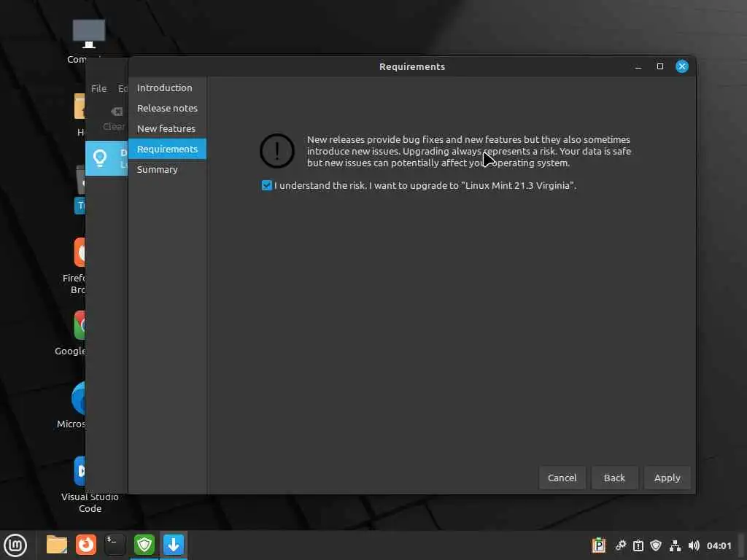
Task: Open the Release notes step
Action: pyautogui.click(x=167, y=108)
